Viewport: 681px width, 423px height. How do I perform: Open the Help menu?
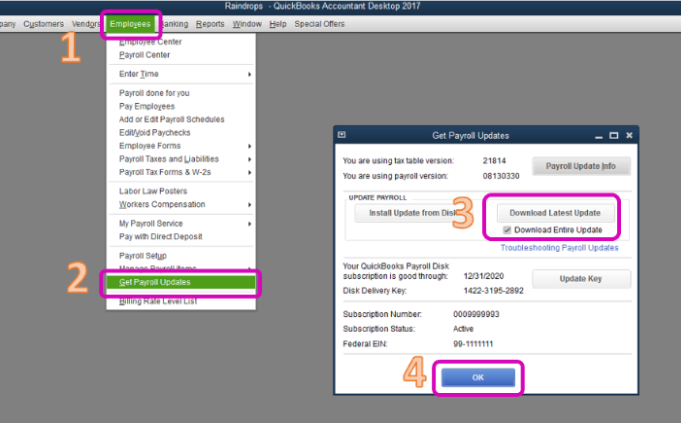[278, 24]
